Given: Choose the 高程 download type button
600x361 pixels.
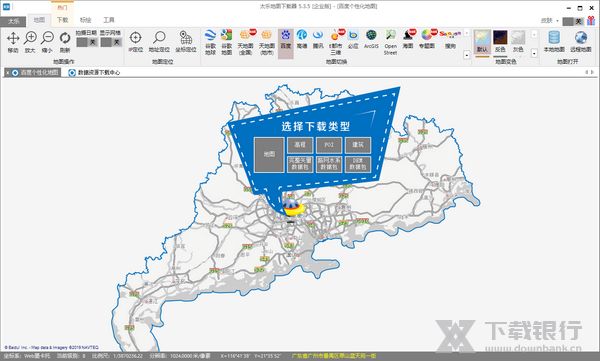Looking at the screenshot, I should pyautogui.click(x=300, y=145).
